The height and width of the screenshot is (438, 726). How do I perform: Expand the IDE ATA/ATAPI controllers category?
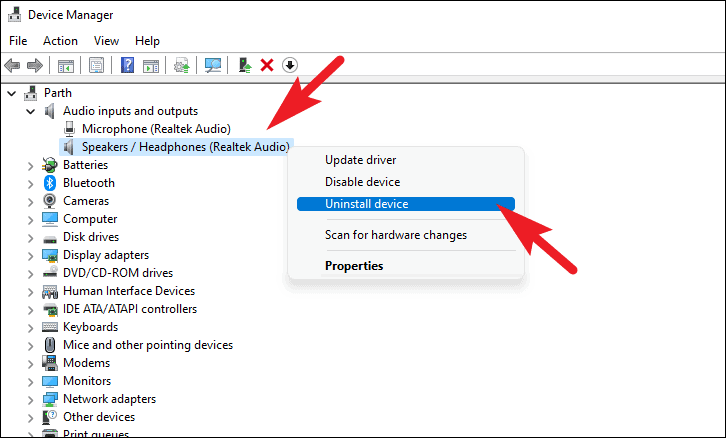(x=31, y=310)
